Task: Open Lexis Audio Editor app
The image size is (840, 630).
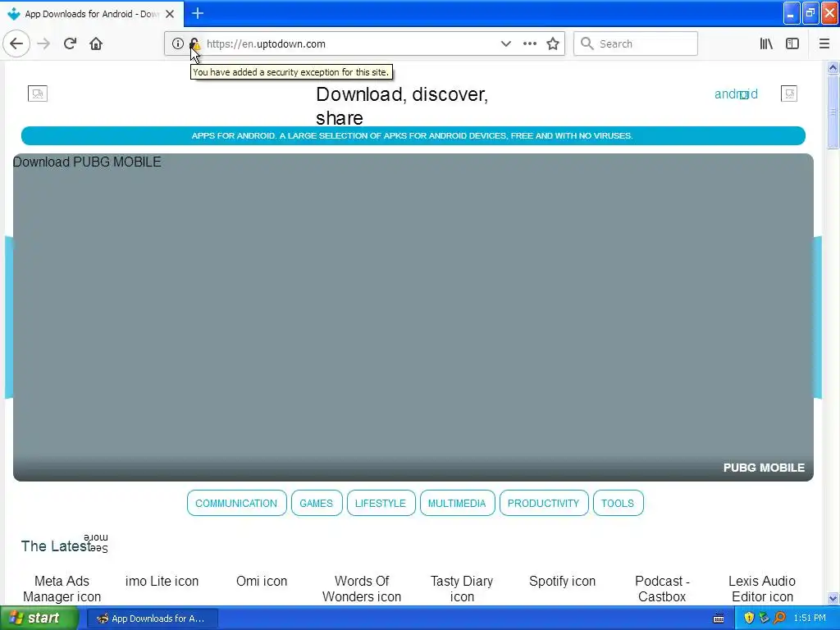Action: (762, 589)
